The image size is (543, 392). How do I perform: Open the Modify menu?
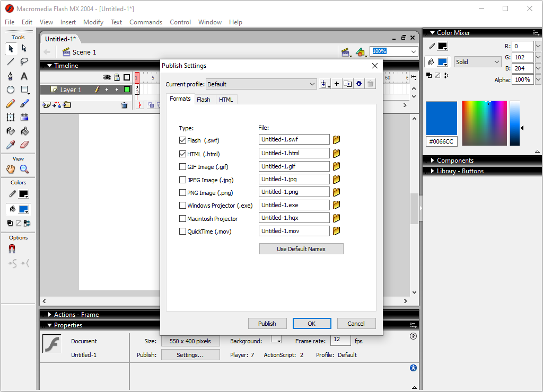coord(93,22)
